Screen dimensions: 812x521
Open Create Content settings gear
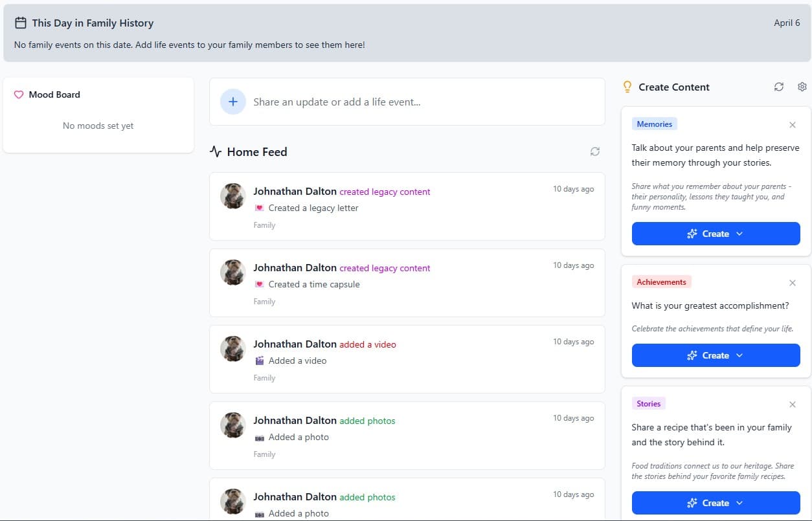tap(802, 87)
